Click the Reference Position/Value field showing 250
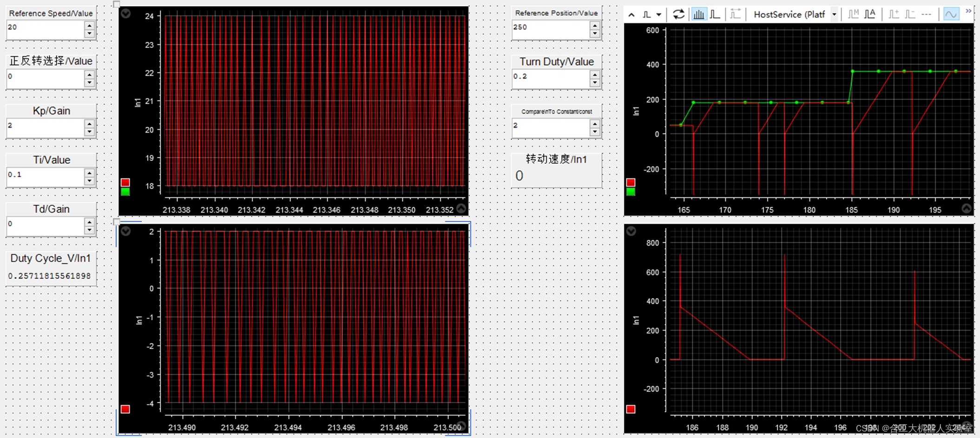This screenshot has width=980, height=438. 551,30
